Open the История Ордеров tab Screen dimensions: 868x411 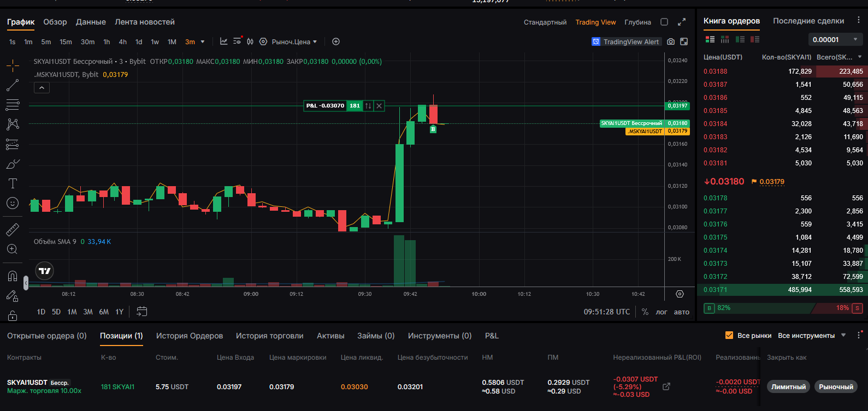tap(190, 336)
